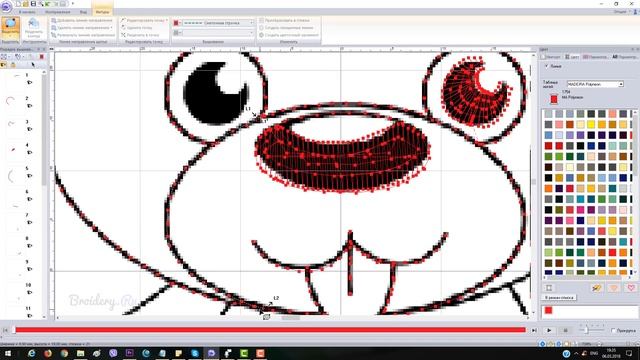Click pause button in stitch simulator

coord(565,330)
